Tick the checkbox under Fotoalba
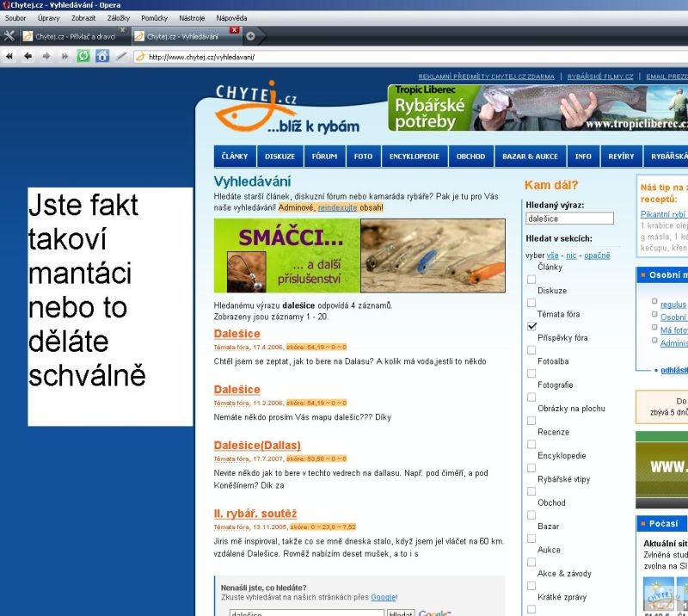688x616 pixels. tap(531, 373)
